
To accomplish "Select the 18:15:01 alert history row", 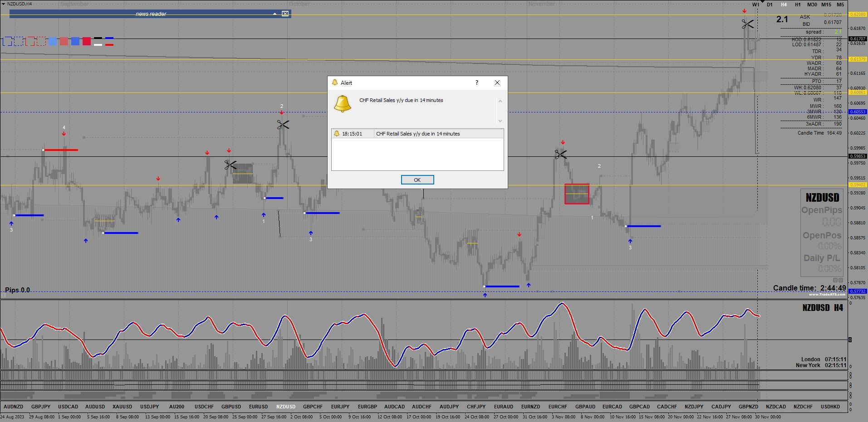I will [417, 134].
